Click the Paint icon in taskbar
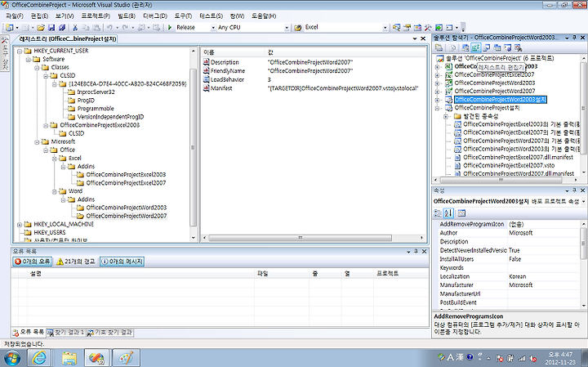This screenshot has width=588, height=367. click(126, 358)
